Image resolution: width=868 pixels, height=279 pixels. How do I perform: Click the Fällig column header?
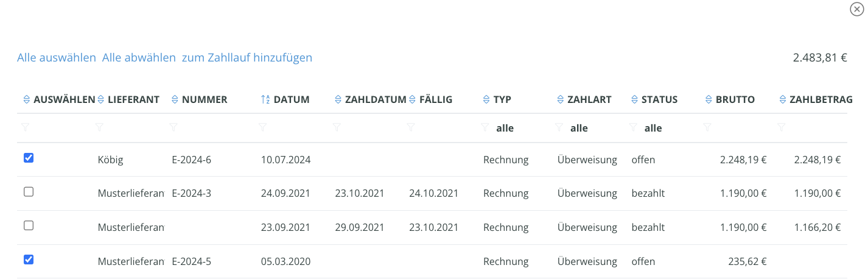pos(436,99)
